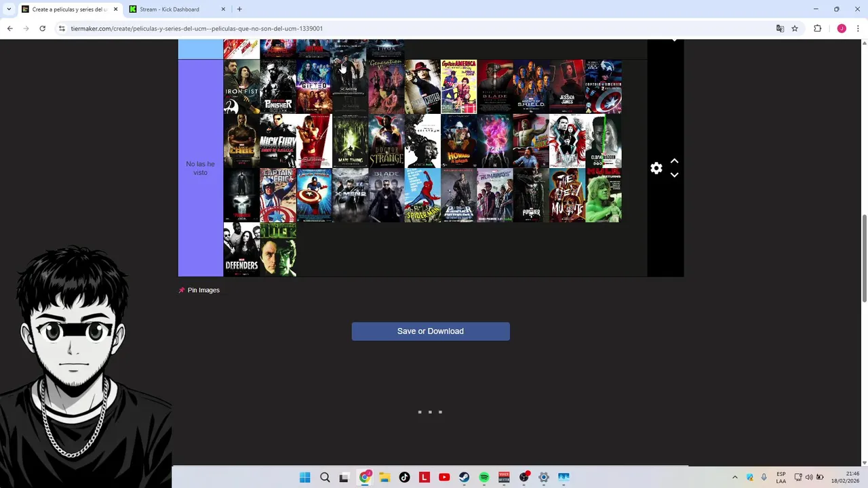Screen dimensions: 868x488
Task: Choose the Agents of S.H.I.E.L.D. poster
Action: (x=531, y=87)
